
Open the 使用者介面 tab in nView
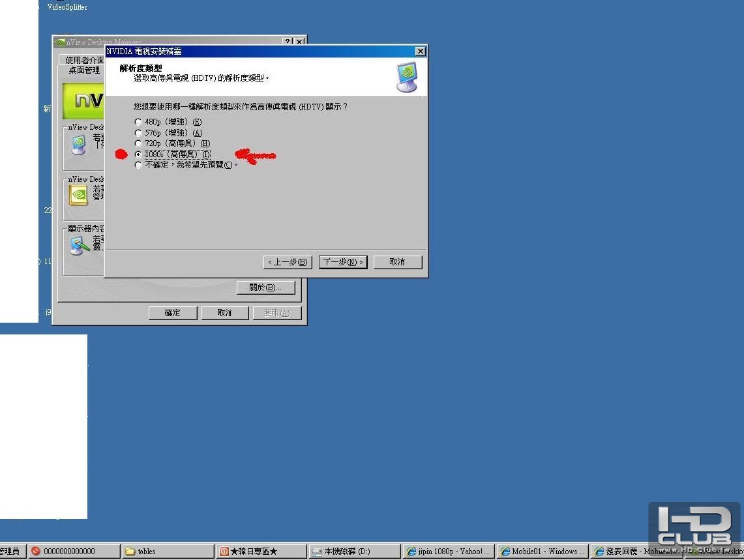click(83, 60)
